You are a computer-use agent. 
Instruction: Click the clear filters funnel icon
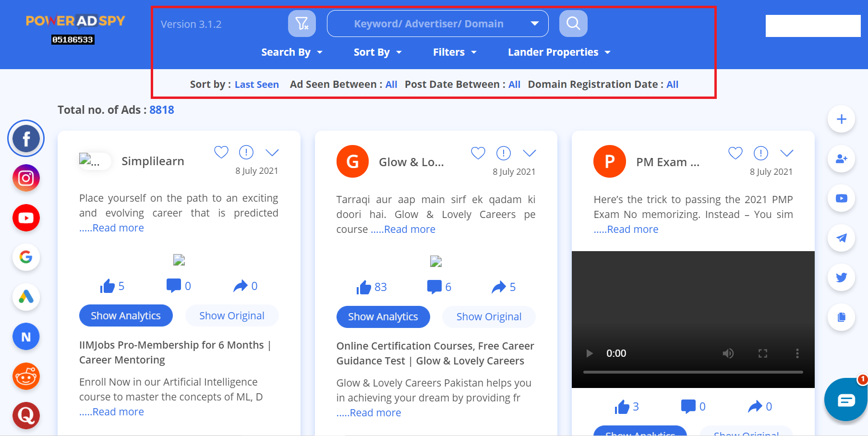pyautogui.click(x=302, y=24)
